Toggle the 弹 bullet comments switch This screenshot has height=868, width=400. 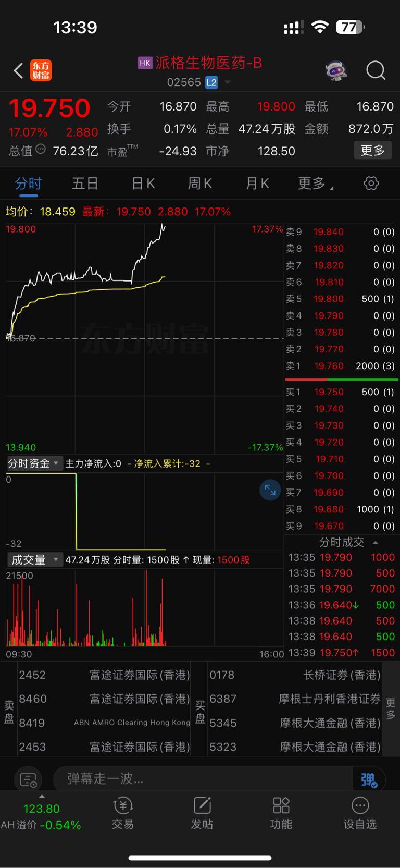point(369,779)
